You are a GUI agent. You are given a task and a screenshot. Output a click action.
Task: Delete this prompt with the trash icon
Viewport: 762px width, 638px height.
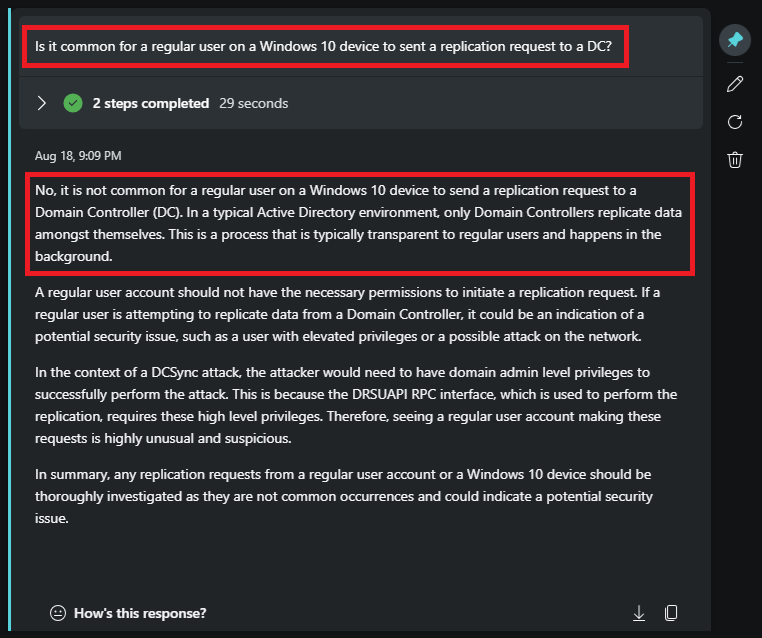coord(735,160)
